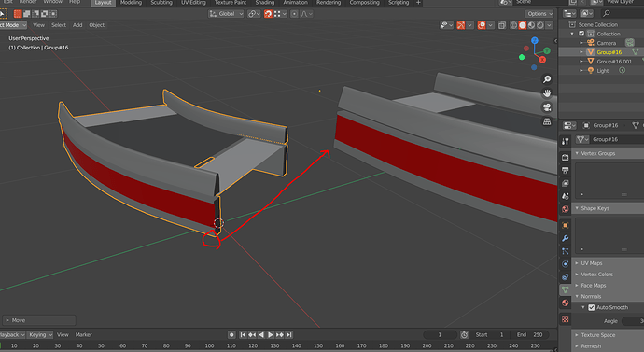Viewport: 644px width, 352px height.
Task: Choose the Intersect selection mode icon
Action: click(x=53, y=14)
